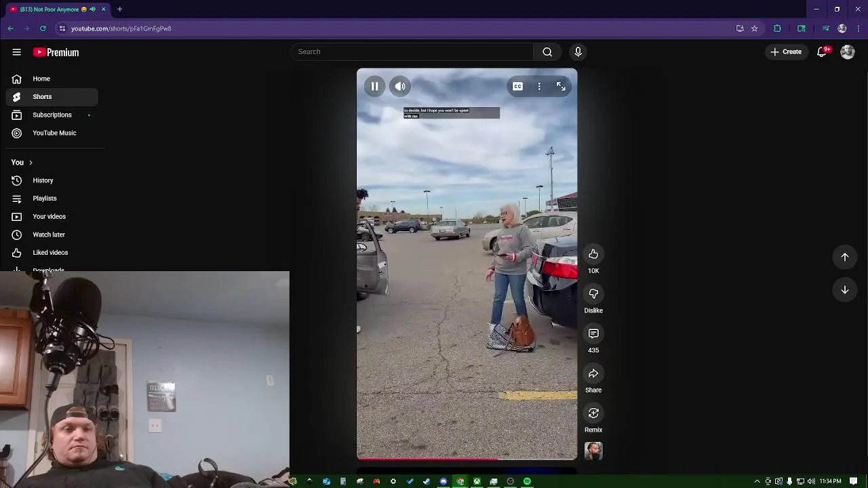Open Discord from the taskbar
Viewport: 868px width, 488px height.
(x=443, y=481)
